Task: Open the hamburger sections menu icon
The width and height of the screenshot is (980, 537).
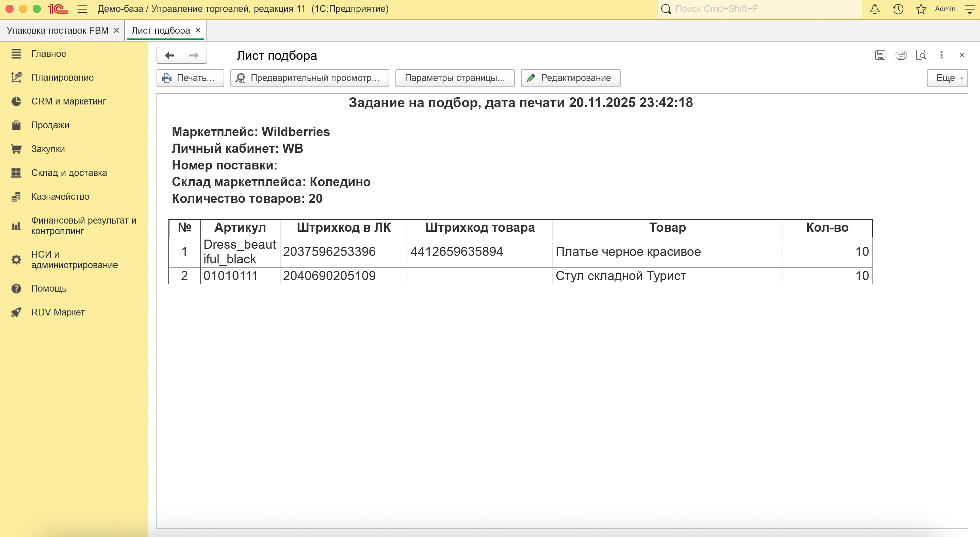Action: 82,9
